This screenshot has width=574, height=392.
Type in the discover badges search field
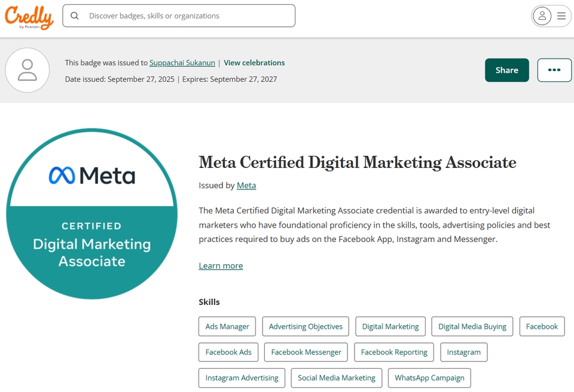click(x=185, y=16)
